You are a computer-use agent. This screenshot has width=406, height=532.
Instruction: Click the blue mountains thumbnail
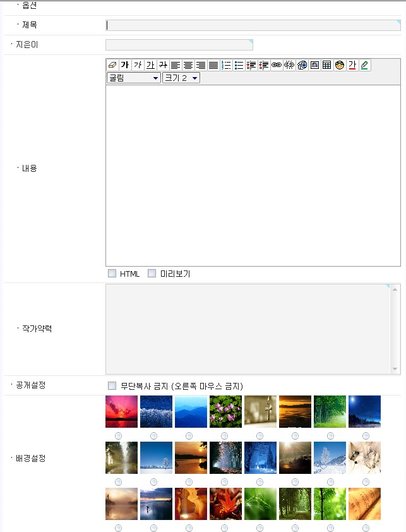tap(191, 411)
